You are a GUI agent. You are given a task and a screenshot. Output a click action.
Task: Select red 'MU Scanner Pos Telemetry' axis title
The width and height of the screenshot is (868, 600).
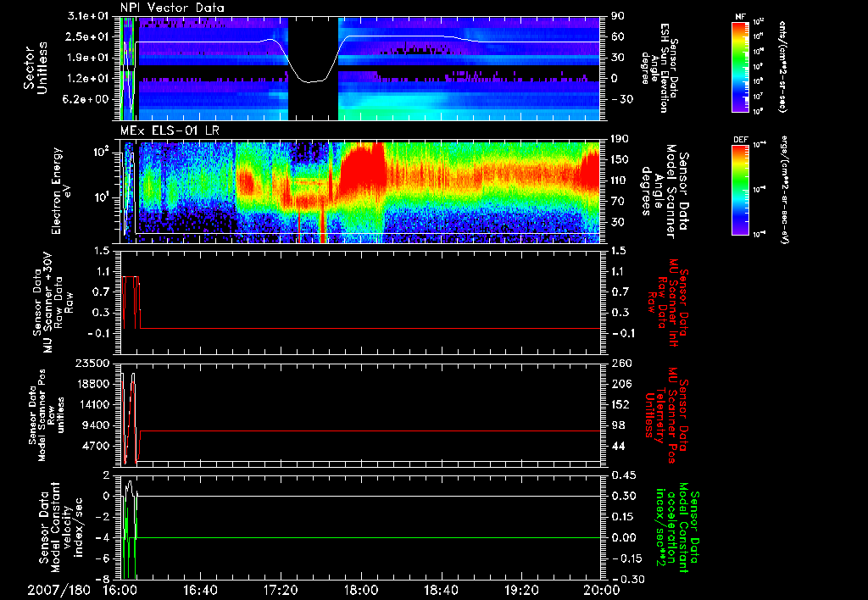[x=667, y=414]
